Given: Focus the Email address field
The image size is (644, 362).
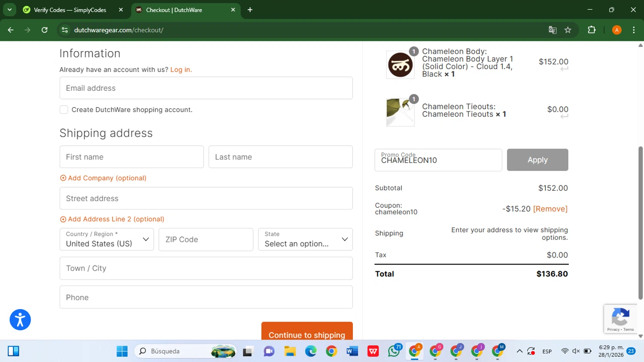Looking at the screenshot, I should [x=206, y=88].
